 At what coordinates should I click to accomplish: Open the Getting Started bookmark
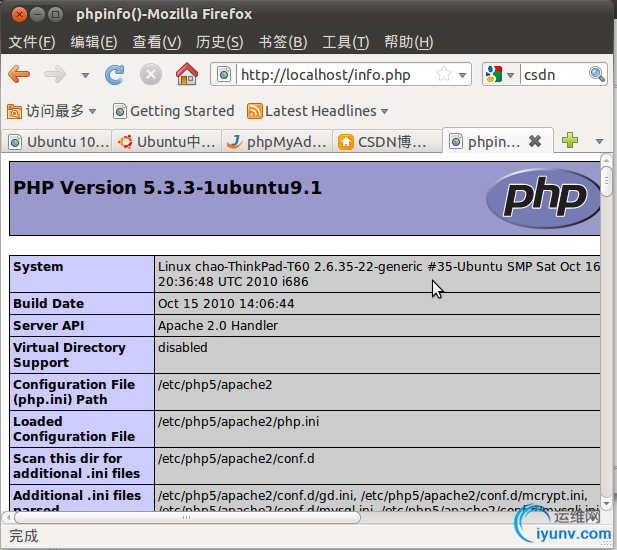[174, 111]
